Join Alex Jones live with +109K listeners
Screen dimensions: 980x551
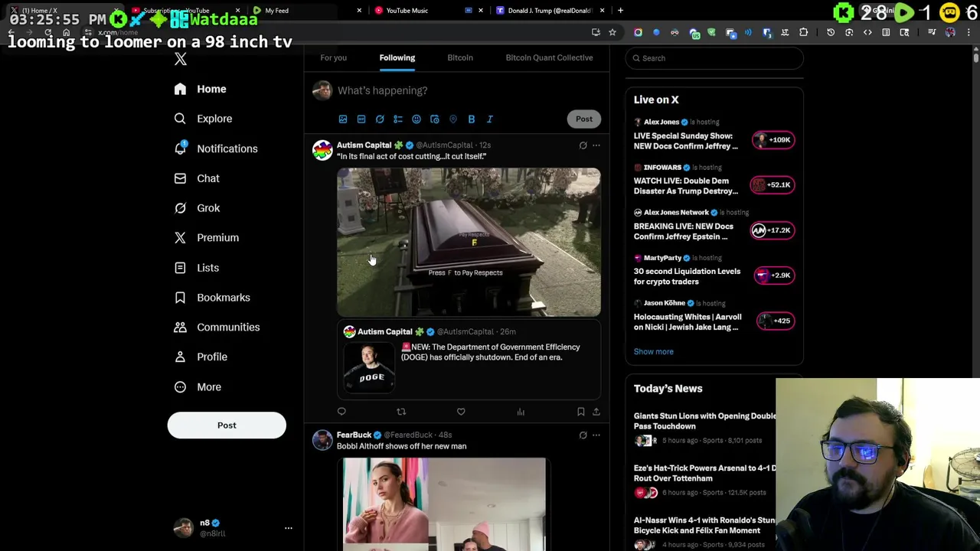(773, 140)
